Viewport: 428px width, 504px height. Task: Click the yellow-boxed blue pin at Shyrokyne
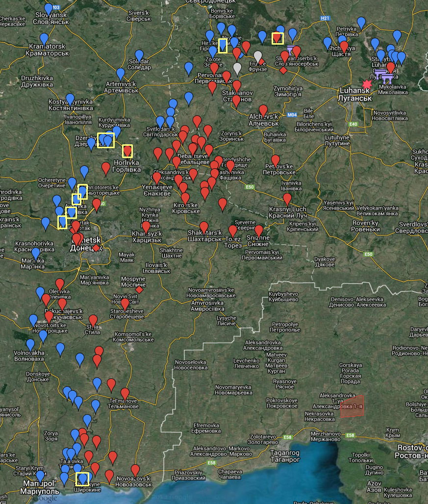coord(82,479)
